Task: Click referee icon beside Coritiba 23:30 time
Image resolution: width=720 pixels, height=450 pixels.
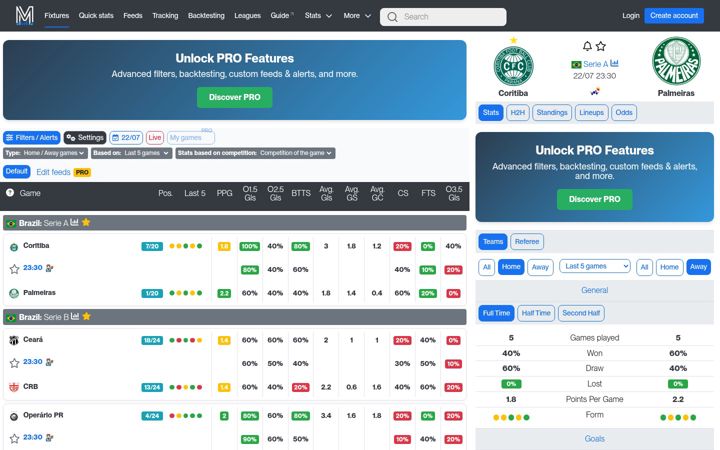Action: click(x=50, y=268)
